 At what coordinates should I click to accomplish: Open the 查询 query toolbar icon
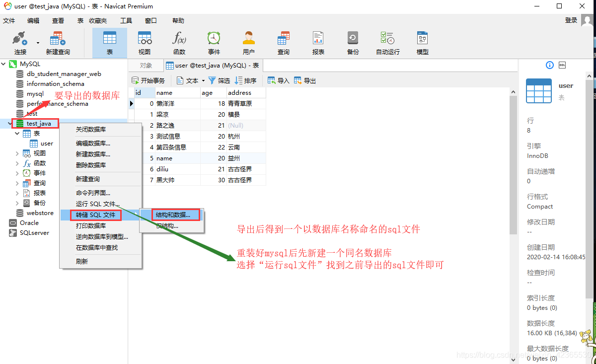[284, 43]
